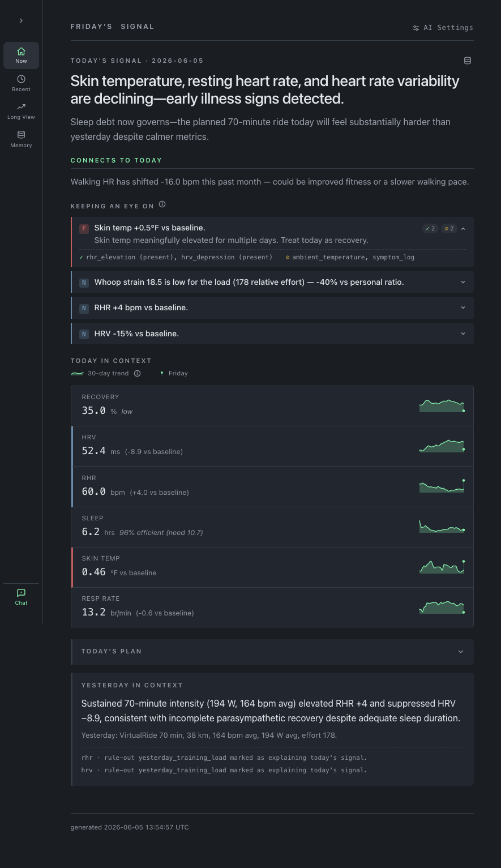Image resolution: width=501 pixels, height=868 pixels.
Task: Click the database icon beside Today's Signal
Action: (467, 61)
